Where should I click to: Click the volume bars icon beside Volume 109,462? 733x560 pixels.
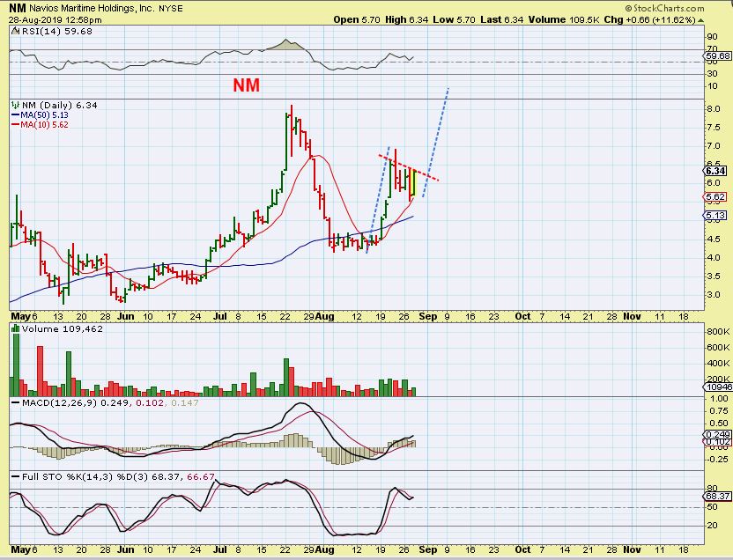[16, 328]
